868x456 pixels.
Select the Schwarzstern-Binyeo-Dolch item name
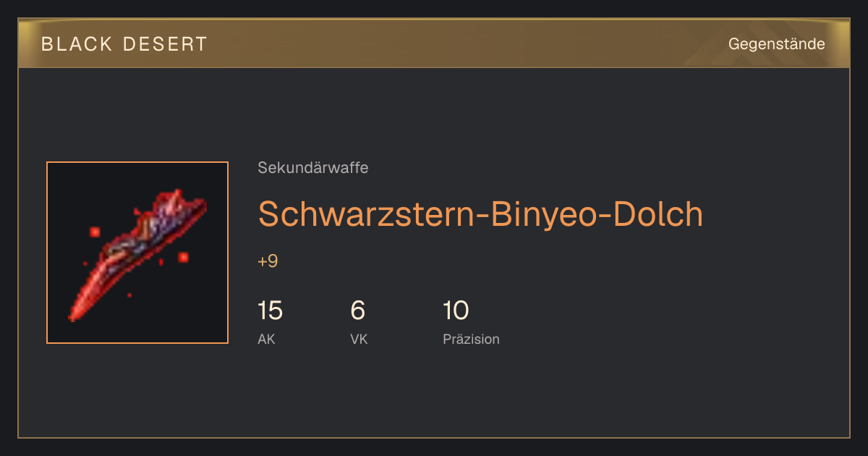coord(480,214)
